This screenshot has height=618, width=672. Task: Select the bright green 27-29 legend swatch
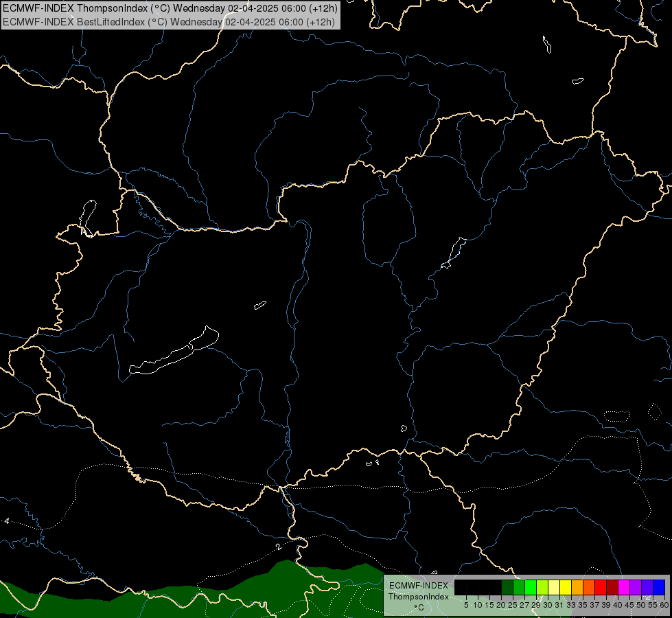click(531, 587)
